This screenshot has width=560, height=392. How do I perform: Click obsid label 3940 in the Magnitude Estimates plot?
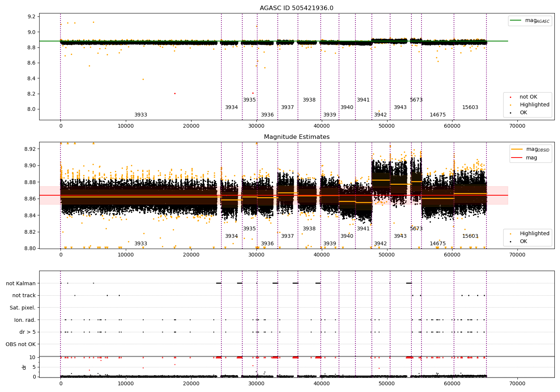[347, 236]
